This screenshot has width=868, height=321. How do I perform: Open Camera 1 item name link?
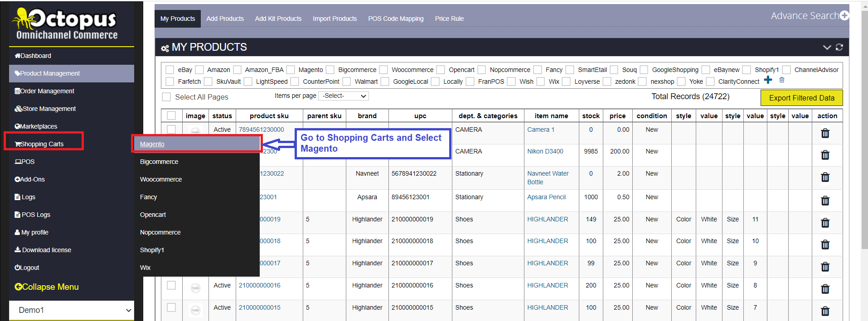point(541,129)
